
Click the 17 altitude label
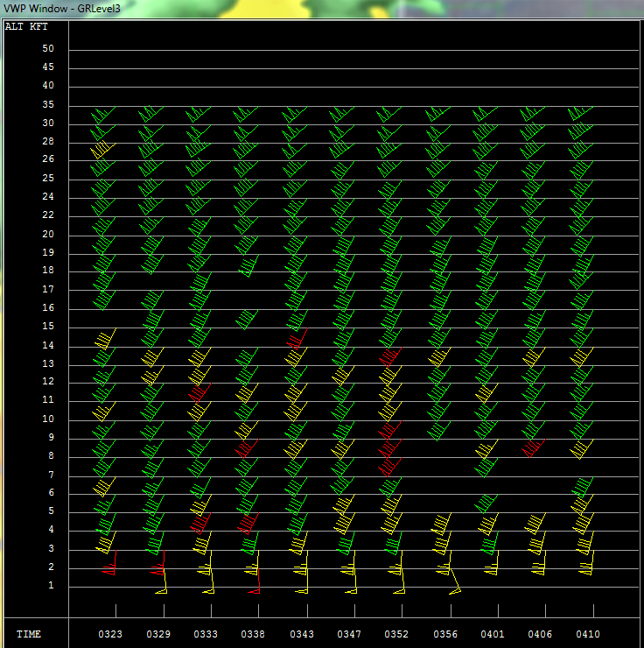48,289
